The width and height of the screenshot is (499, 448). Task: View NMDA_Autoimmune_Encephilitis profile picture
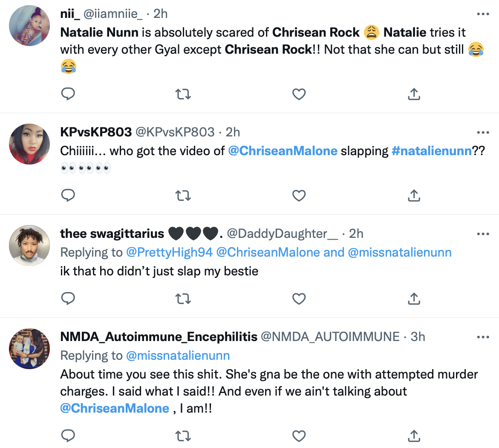point(29,349)
